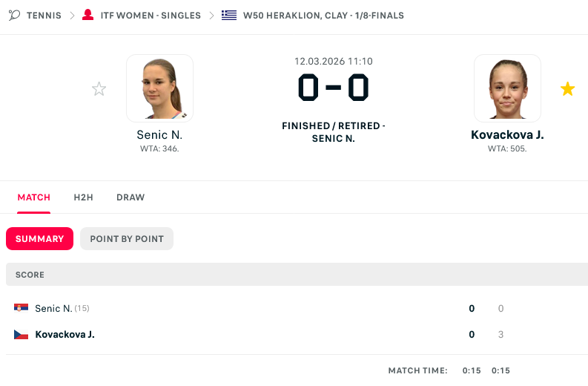Screen dimensions: 588x386
Task: Go to TENNIS breadcrumb link
Action: tap(44, 16)
